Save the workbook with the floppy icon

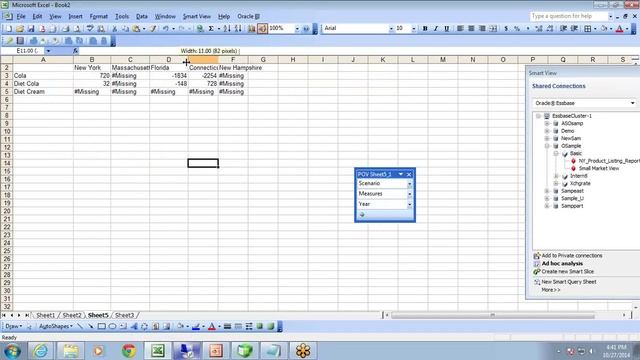pos(31,29)
